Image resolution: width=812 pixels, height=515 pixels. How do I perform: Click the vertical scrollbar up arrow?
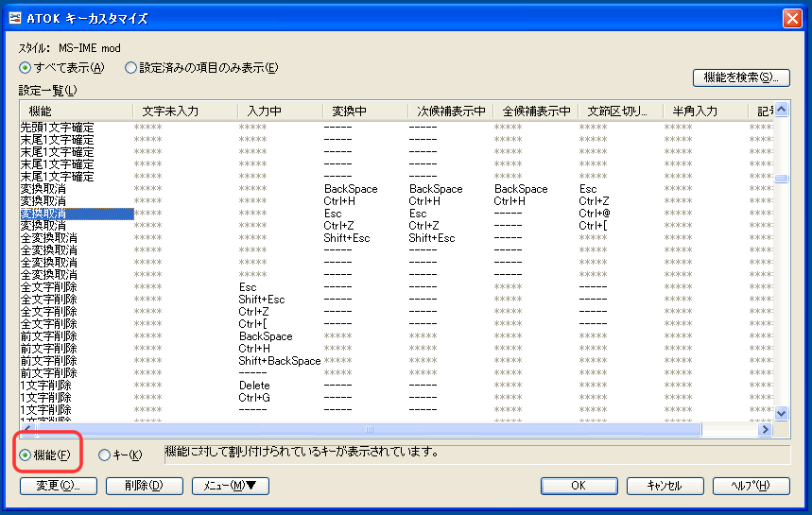782,110
